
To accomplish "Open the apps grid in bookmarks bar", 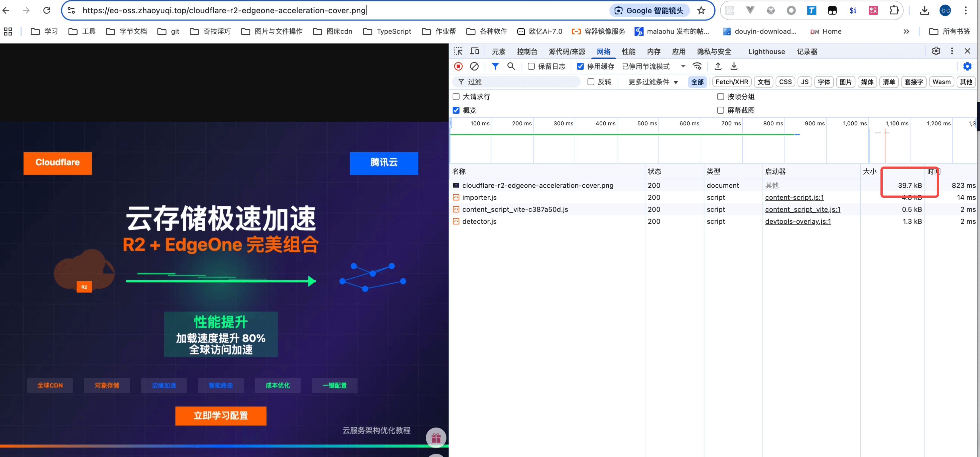I will point(8,32).
